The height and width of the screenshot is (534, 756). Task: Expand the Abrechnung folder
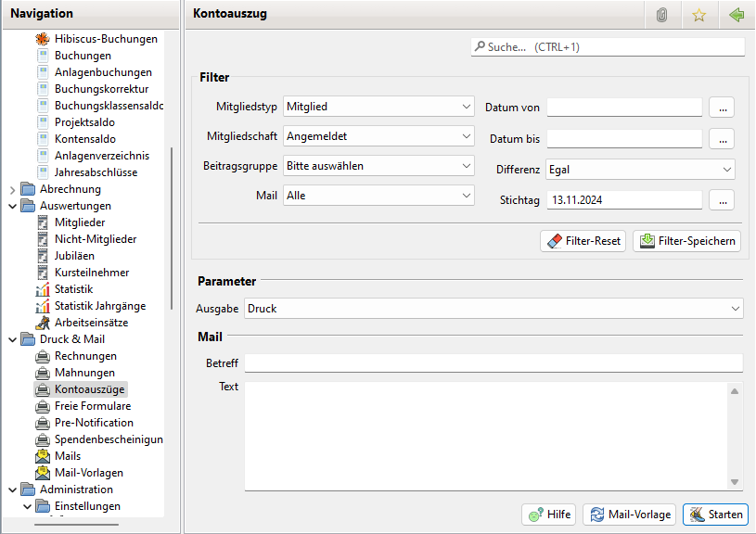(13, 189)
